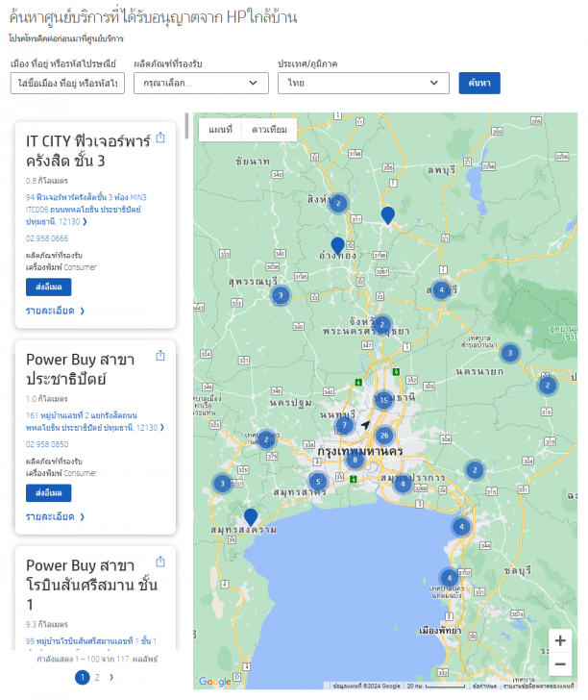Focus the city or postal code field

point(67,83)
